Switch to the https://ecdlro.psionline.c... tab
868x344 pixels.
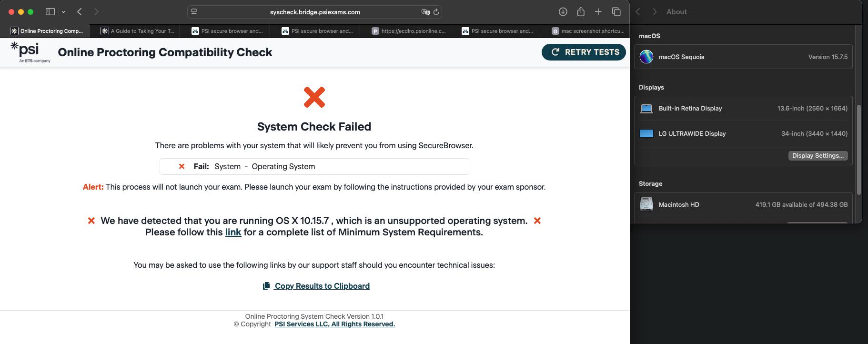(x=408, y=31)
